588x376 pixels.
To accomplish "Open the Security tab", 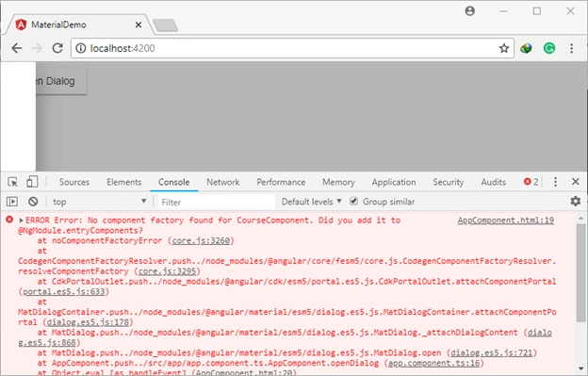I will point(449,182).
